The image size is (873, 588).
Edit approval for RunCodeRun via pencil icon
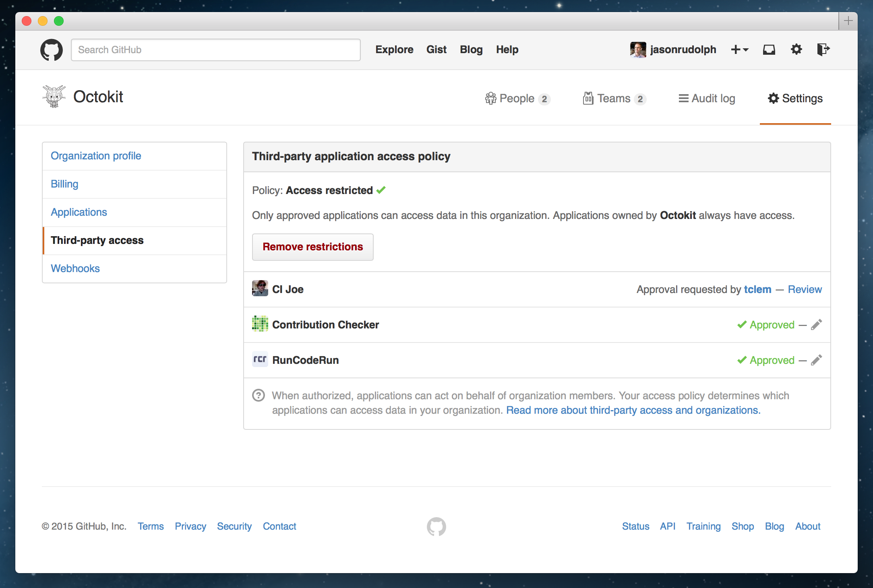[817, 360]
